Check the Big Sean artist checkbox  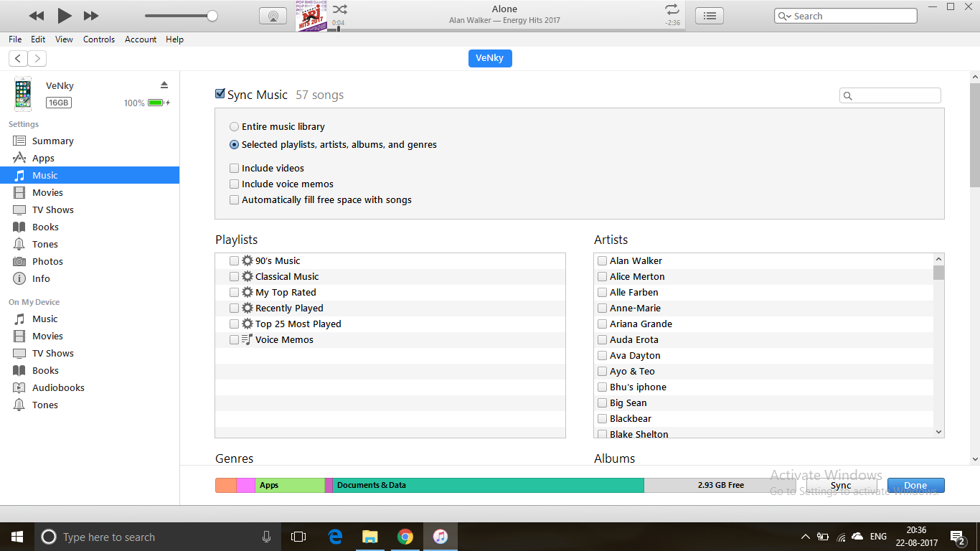click(603, 403)
